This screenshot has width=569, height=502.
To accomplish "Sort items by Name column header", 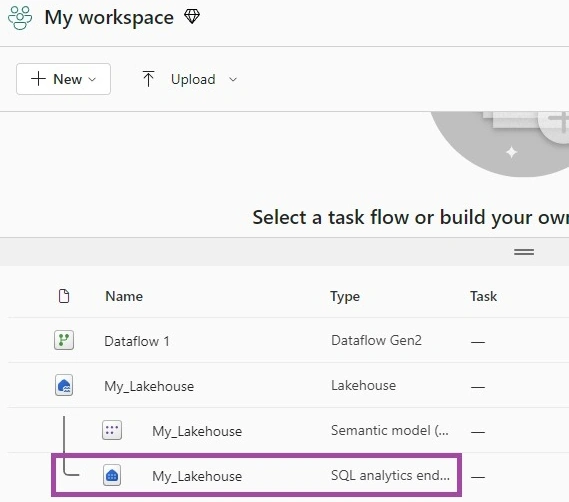I will (x=124, y=296).
